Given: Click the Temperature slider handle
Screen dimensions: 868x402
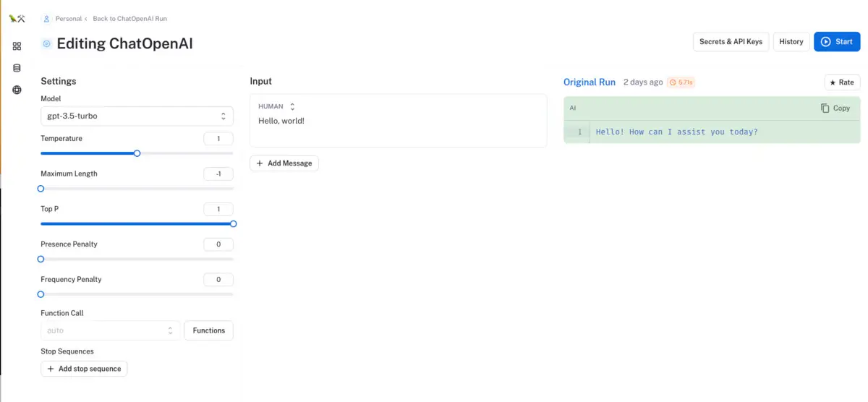Looking at the screenshot, I should point(137,153).
